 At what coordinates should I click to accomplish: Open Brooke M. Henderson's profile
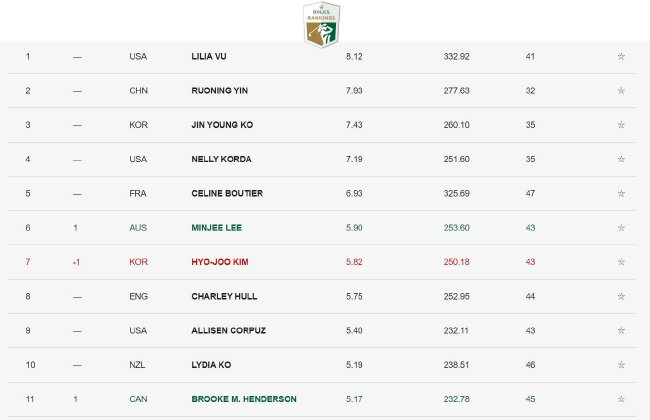point(243,399)
